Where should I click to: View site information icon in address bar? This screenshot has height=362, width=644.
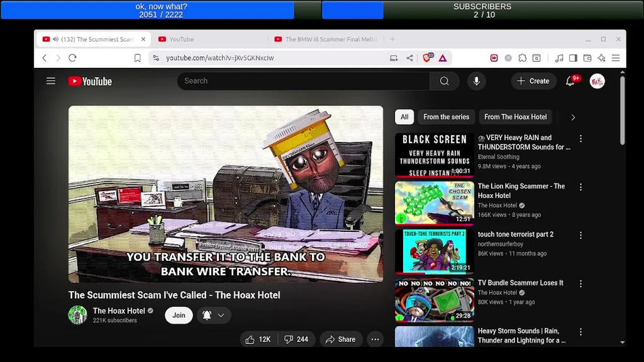click(156, 58)
